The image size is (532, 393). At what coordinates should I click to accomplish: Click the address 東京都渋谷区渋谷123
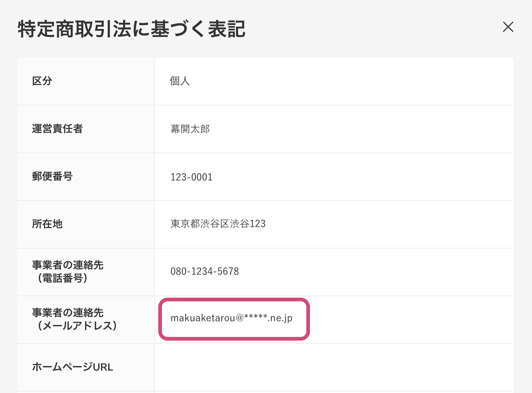pyautogui.click(x=218, y=224)
